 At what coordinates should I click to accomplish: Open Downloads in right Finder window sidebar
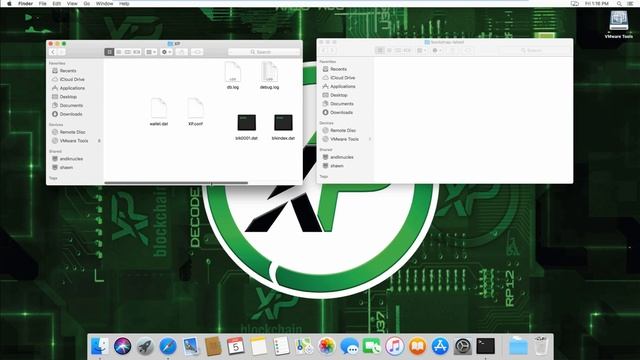point(341,113)
